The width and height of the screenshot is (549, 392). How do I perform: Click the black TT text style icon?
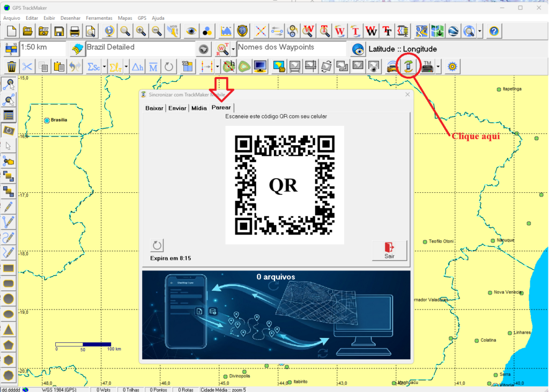387,31
